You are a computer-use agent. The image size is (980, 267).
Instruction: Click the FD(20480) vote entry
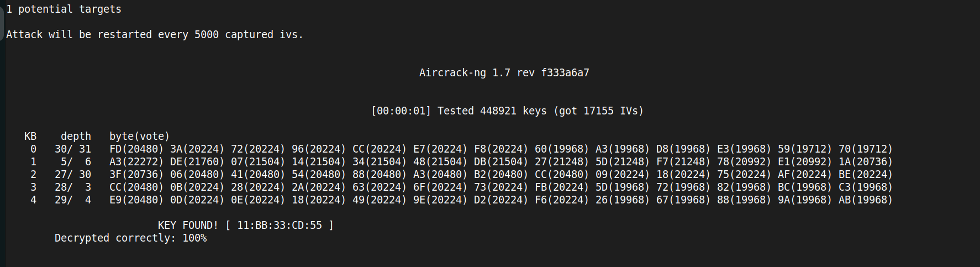[x=136, y=149]
